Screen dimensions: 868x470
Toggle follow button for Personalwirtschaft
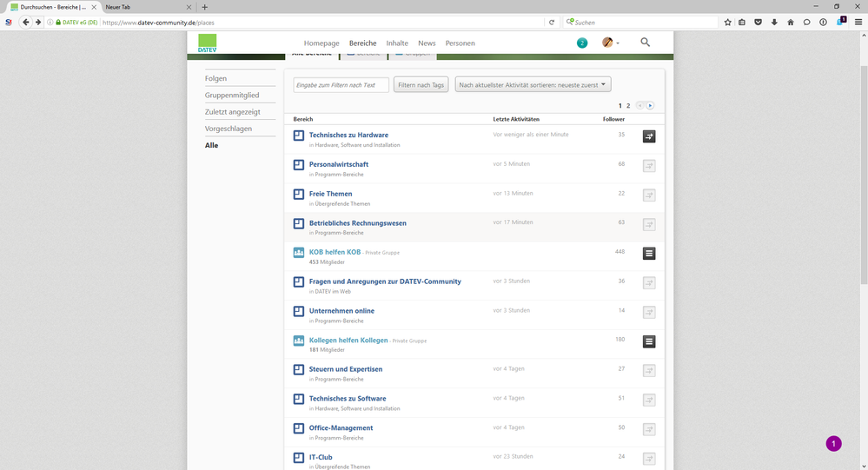[x=649, y=166]
